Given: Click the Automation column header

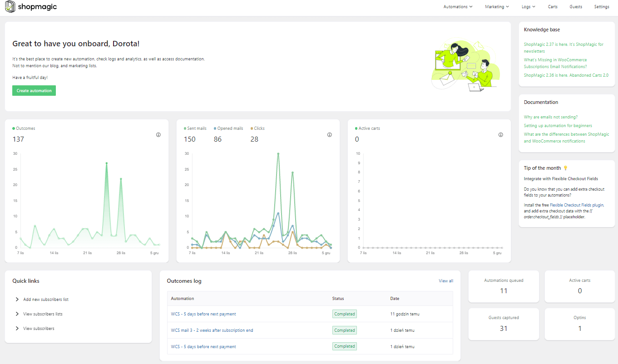Looking at the screenshot, I should 183,299.
